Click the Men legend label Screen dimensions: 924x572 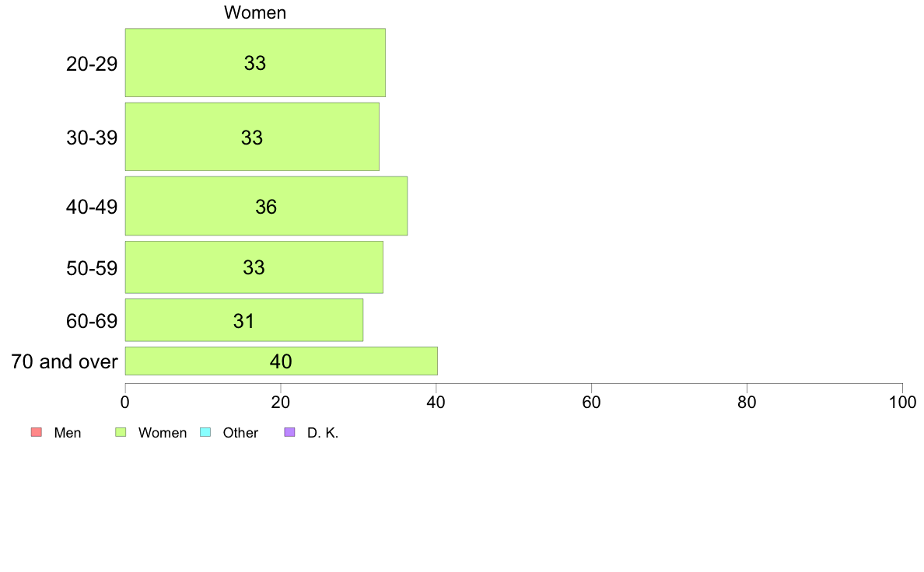point(67,432)
